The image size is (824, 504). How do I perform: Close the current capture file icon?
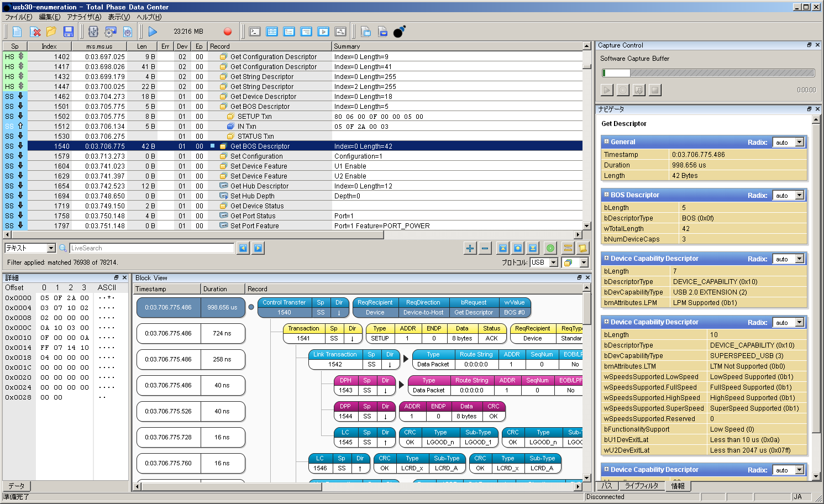tap(35, 32)
